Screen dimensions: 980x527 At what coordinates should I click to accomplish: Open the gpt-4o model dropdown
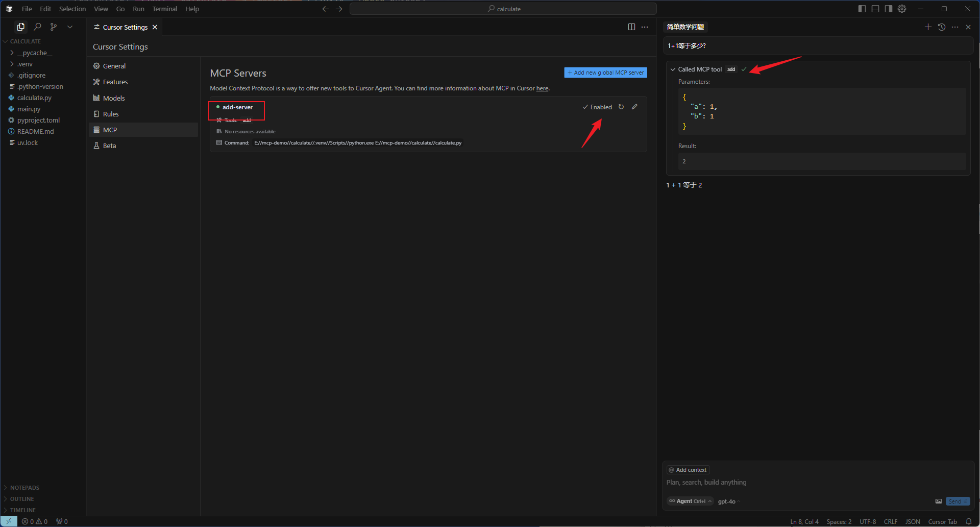tap(729, 501)
